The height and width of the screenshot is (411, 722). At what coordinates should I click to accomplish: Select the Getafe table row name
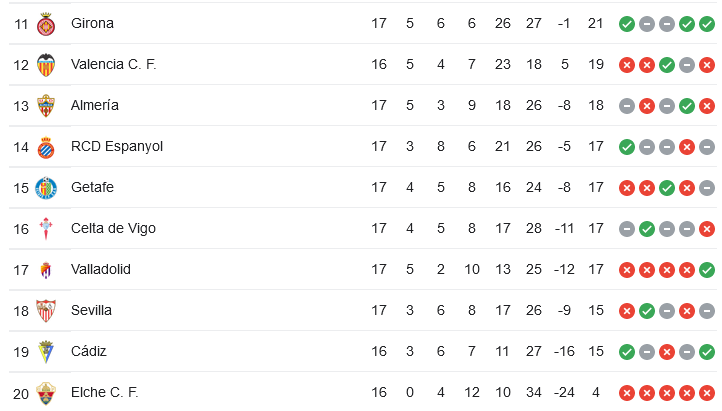click(x=92, y=187)
